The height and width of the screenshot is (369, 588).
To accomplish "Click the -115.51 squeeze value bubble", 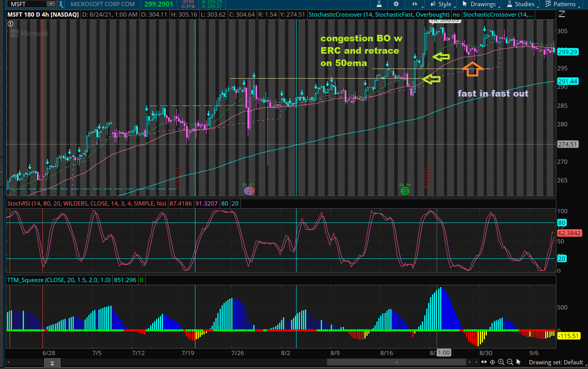I will (569, 336).
